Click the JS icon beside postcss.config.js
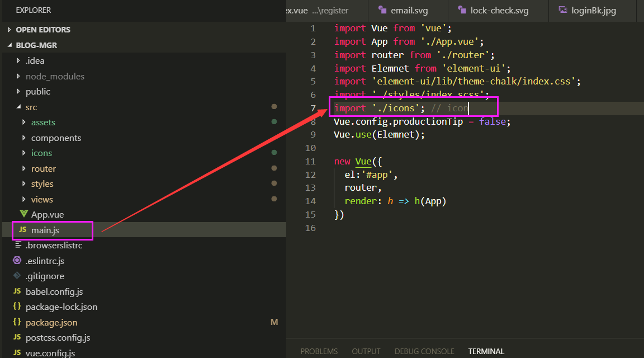The width and height of the screenshot is (644, 358). click(x=17, y=337)
